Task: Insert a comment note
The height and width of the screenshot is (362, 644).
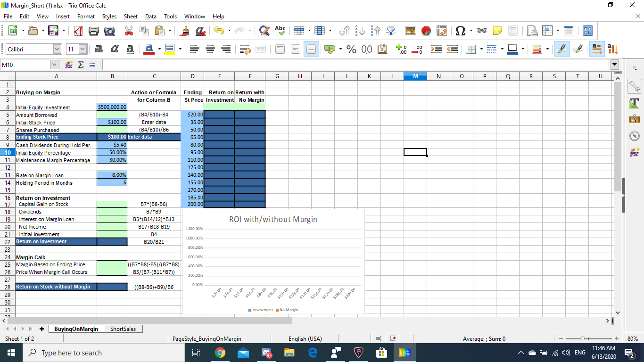Action: pos(498,31)
